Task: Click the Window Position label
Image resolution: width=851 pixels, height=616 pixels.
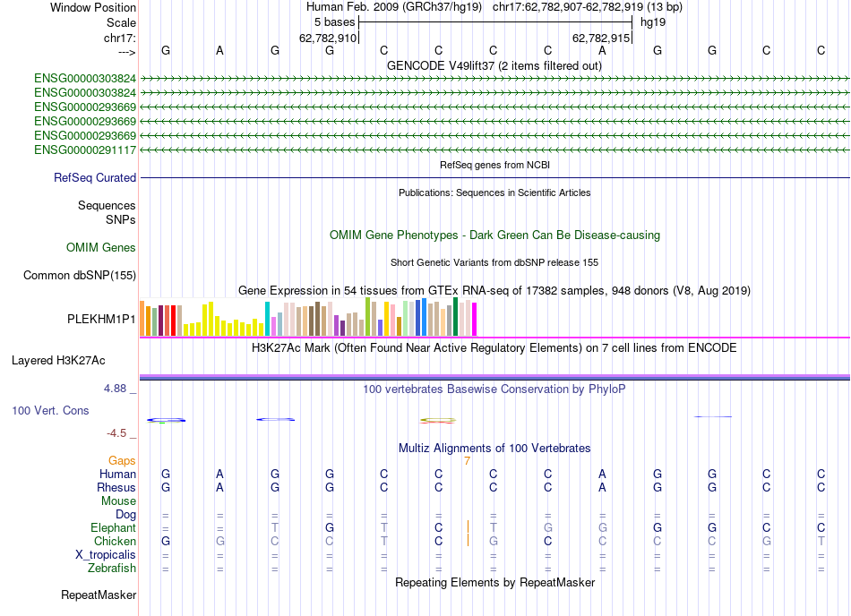Action: click(x=93, y=7)
